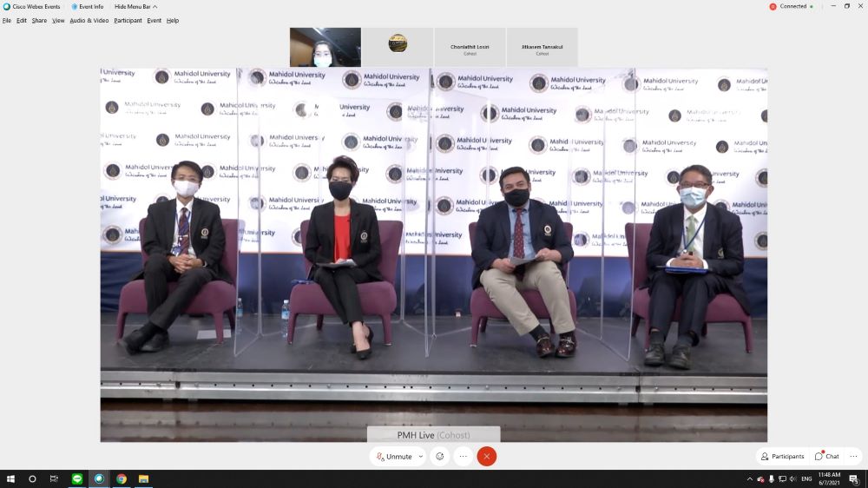
Task: Open File Explorer from the taskbar
Action: click(144, 478)
